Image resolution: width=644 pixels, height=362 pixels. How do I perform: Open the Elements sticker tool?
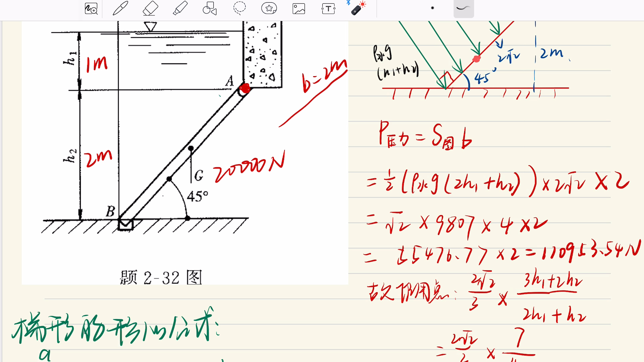(x=269, y=8)
